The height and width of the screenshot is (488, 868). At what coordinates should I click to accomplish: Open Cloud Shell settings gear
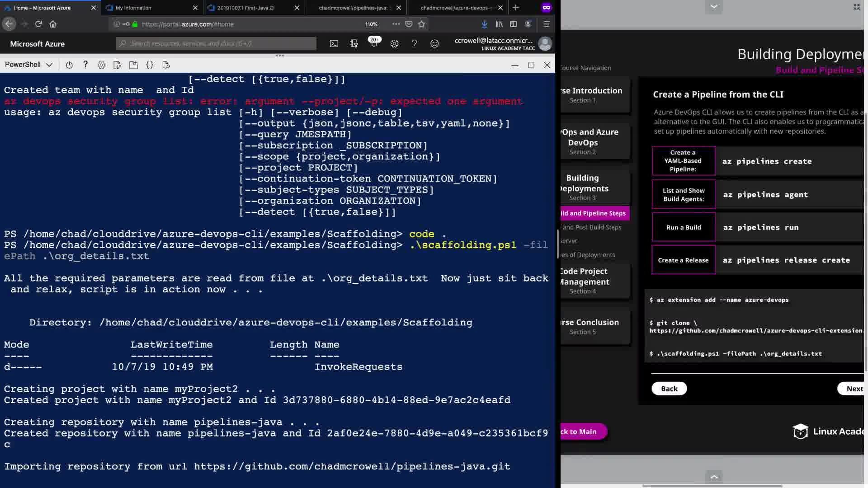(101, 65)
